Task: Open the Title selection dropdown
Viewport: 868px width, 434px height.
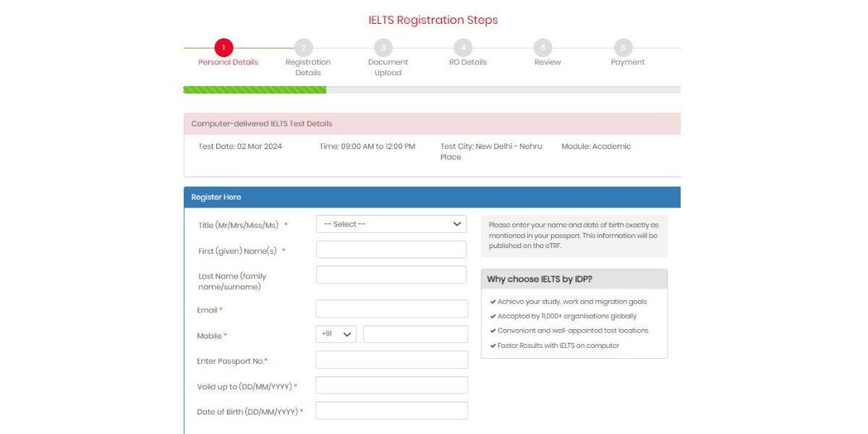Action: click(391, 224)
